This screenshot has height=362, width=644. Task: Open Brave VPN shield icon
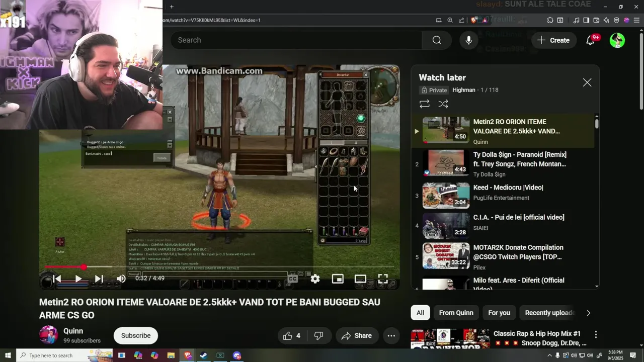[616, 20]
